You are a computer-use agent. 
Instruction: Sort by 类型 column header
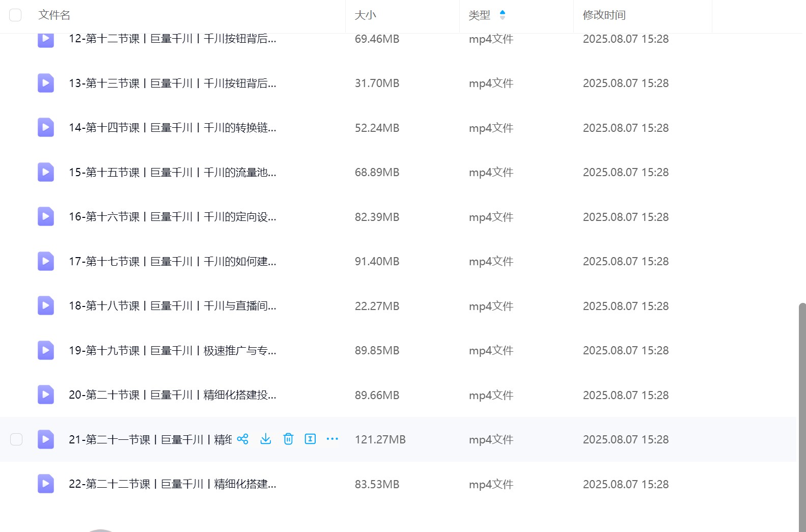(479, 15)
